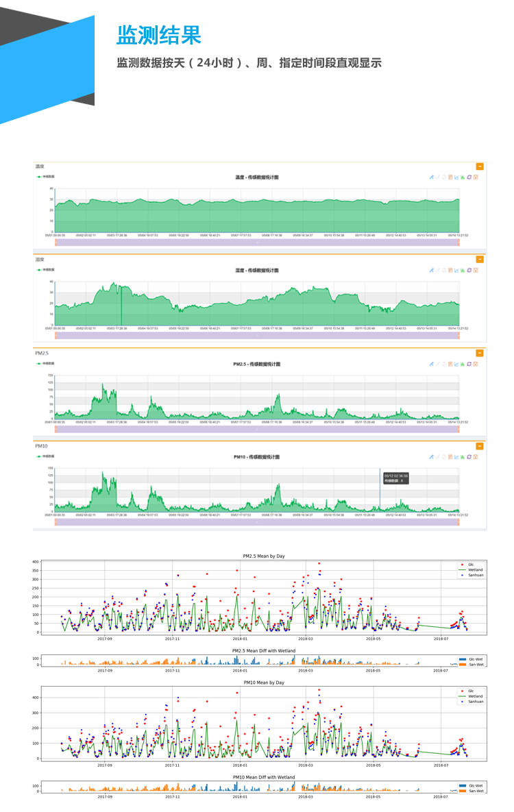Image resolution: width=514 pixels, height=812 pixels.
Task: Toggle sensor data legend in PM2.5 chart
Action: 46,364
